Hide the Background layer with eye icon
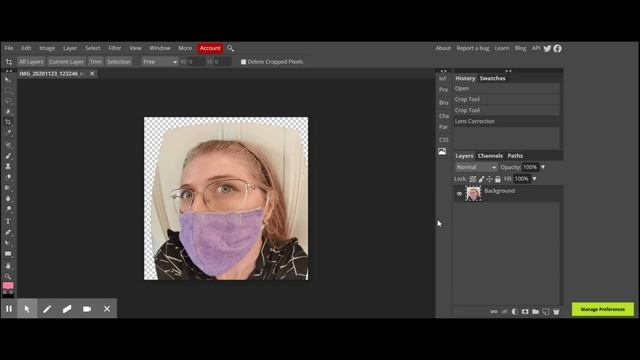Viewport: 640px width, 360px height. point(459,194)
